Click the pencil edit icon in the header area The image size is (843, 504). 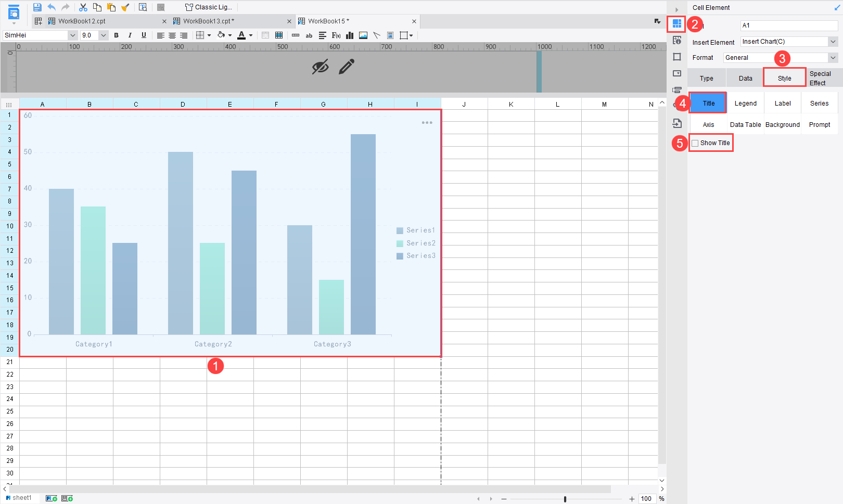click(347, 67)
